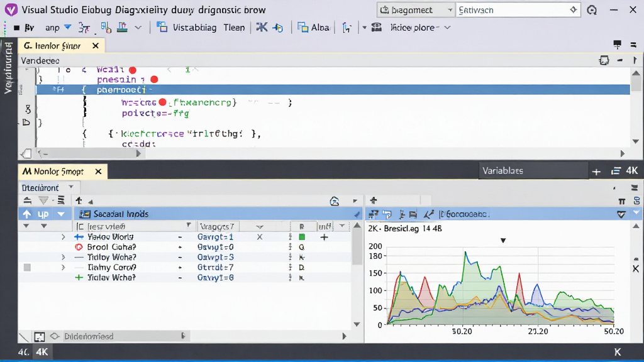
Task: Click the circular icon beside search field
Action: point(592,10)
